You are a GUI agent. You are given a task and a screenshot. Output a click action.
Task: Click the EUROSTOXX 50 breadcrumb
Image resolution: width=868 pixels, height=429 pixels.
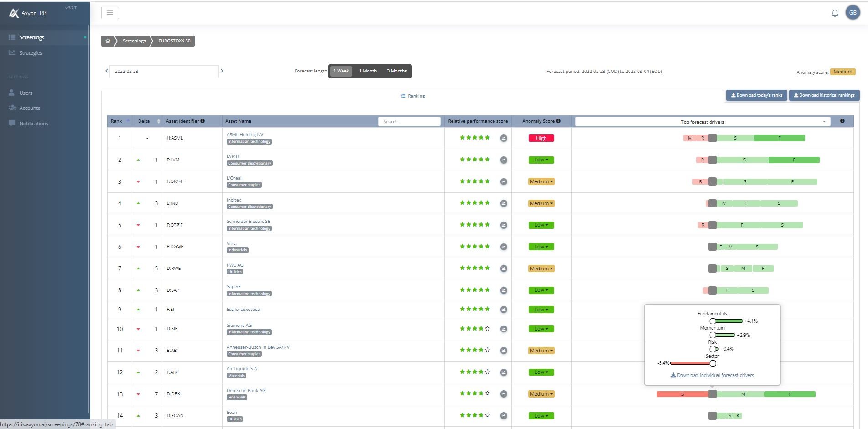[x=174, y=41]
